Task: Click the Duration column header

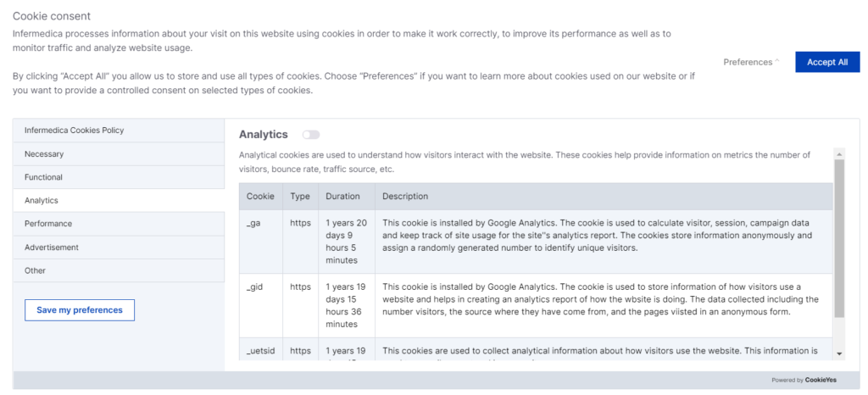Action: coord(347,197)
